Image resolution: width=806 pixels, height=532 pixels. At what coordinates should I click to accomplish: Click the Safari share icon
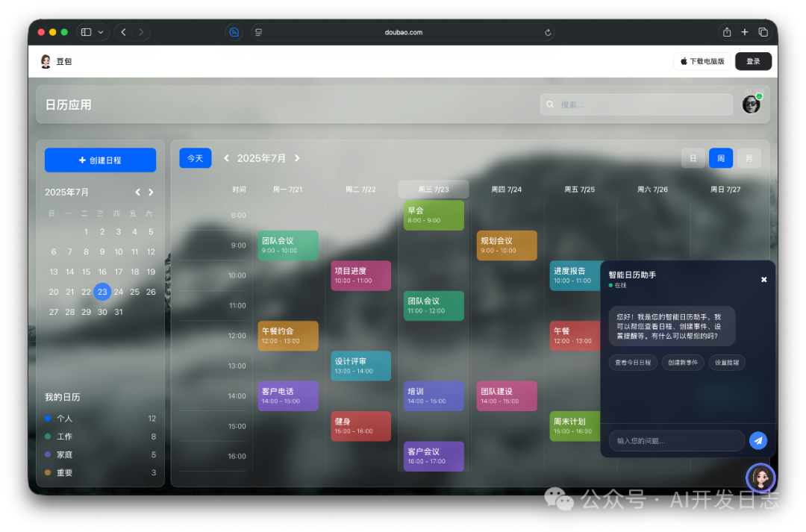[x=727, y=32]
